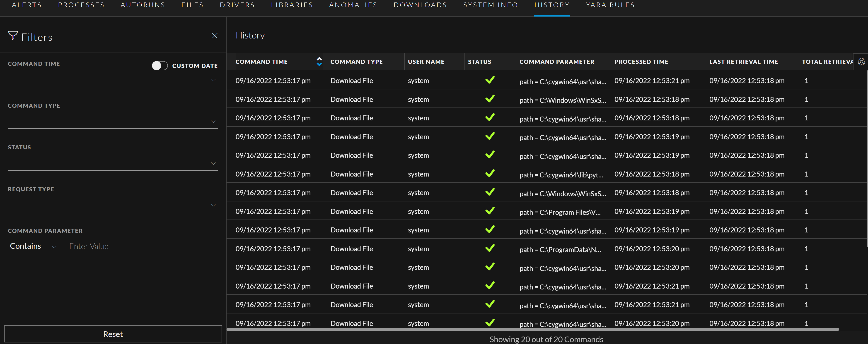Click status checkmark for Program Files row
868x344 pixels.
(490, 211)
